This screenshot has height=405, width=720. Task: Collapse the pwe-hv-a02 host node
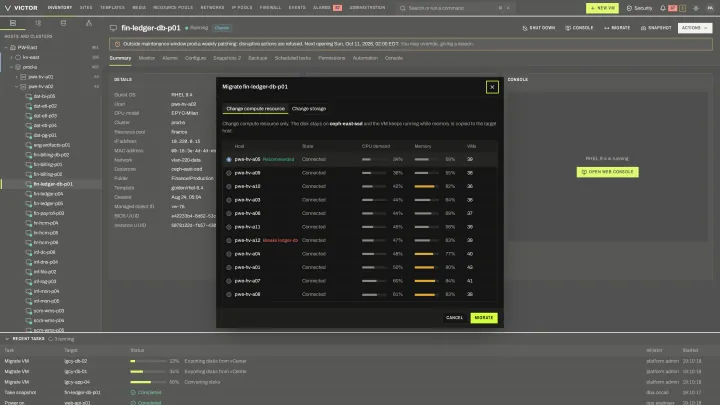point(17,86)
